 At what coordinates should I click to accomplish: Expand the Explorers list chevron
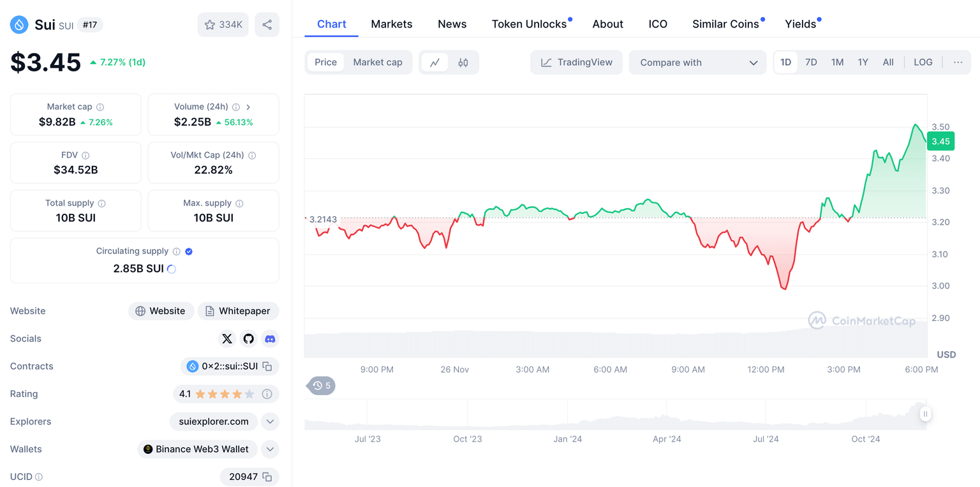click(x=270, y=422)
